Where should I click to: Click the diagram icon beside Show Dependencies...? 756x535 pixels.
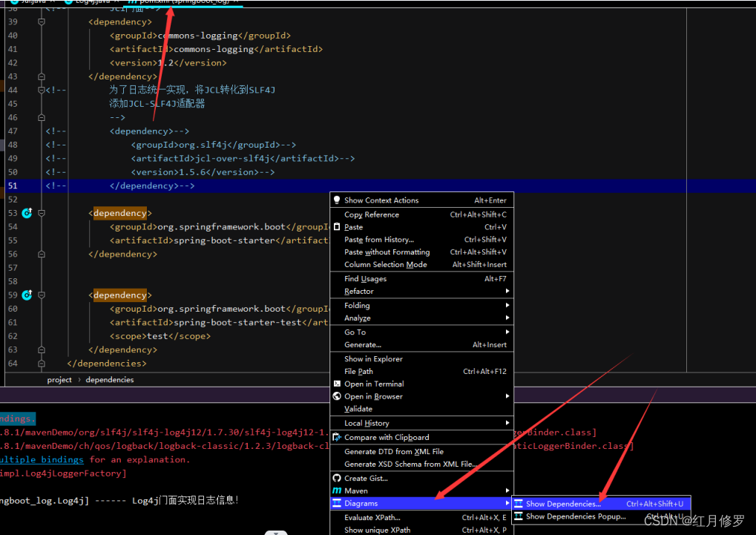(519, 504)
